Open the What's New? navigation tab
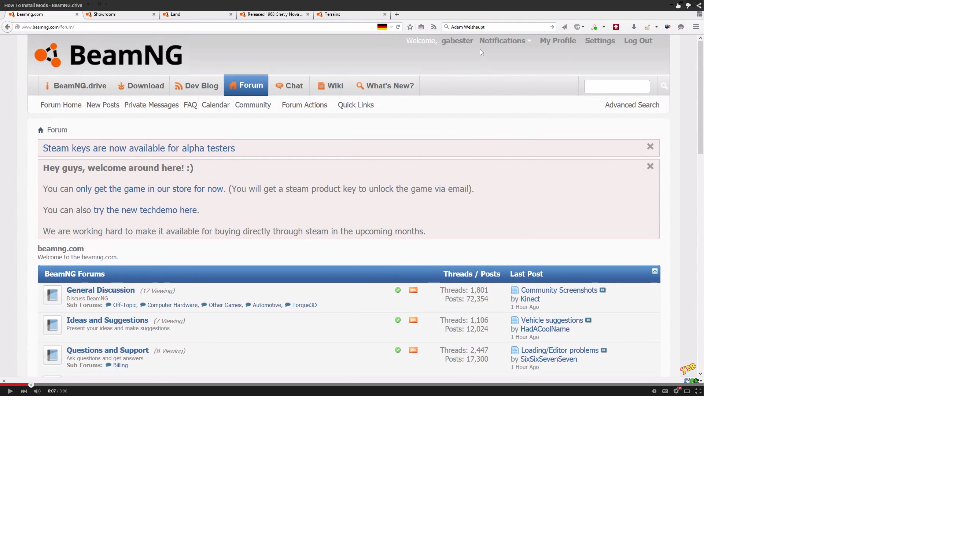 pyautogui.click(x=385, y=86)
